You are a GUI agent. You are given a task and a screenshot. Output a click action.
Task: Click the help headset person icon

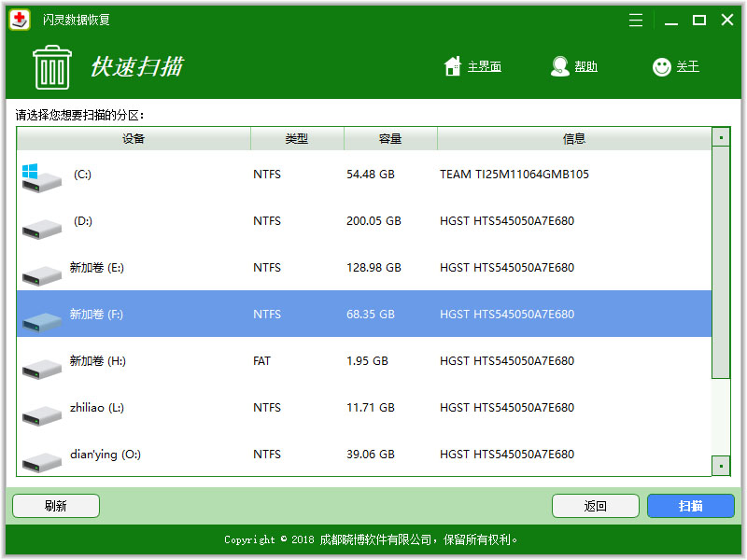559,66
